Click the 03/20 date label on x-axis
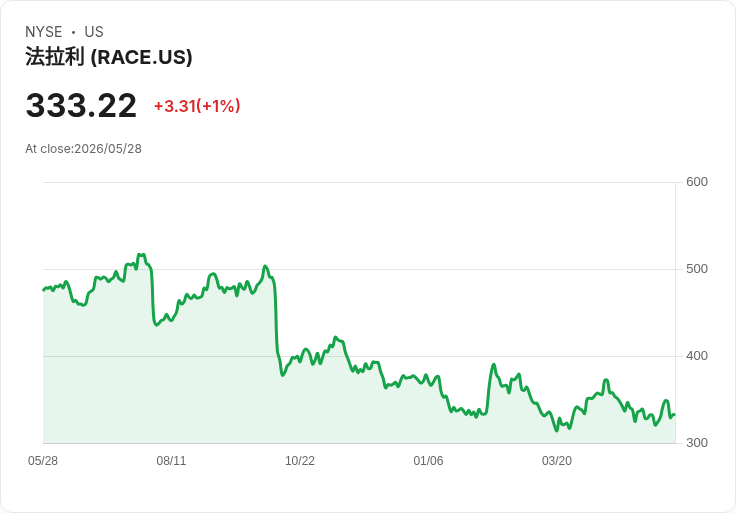The width and height of the screenshot is (736, 513). [557, 460]
